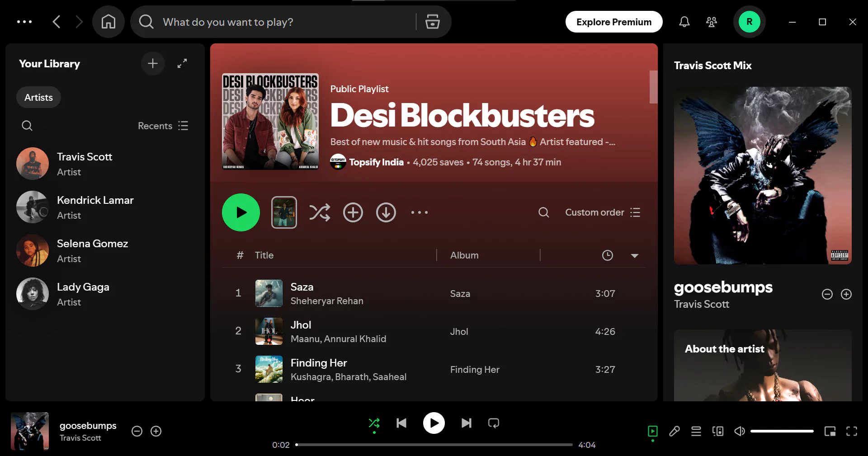
Task: Open the three-dot app menu at top left
Action: click(x=24, y=22)
